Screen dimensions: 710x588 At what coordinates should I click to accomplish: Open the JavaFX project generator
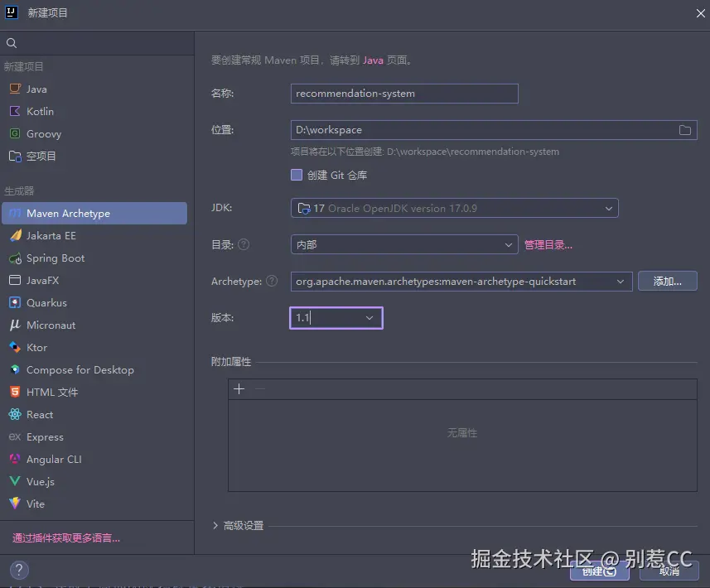[x=50, y=280]
